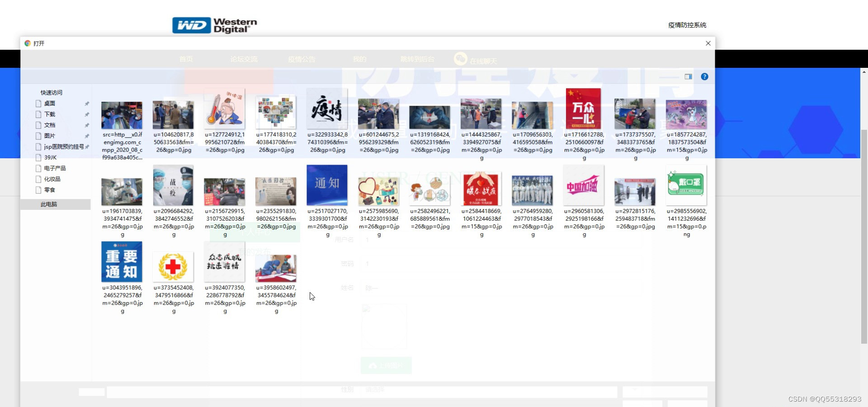Click the Western Digital logo
The image size is (868, 407).
214,25
